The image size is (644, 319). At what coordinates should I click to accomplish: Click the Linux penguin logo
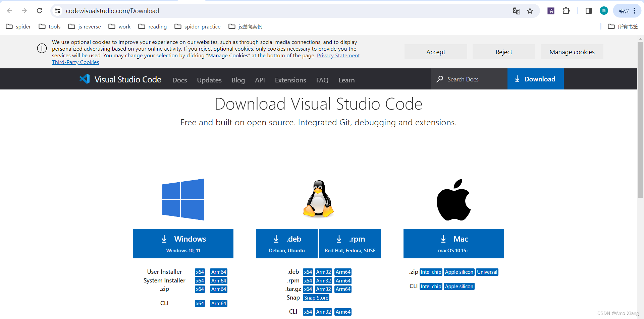pyautogui.click(x=318, y=199)
